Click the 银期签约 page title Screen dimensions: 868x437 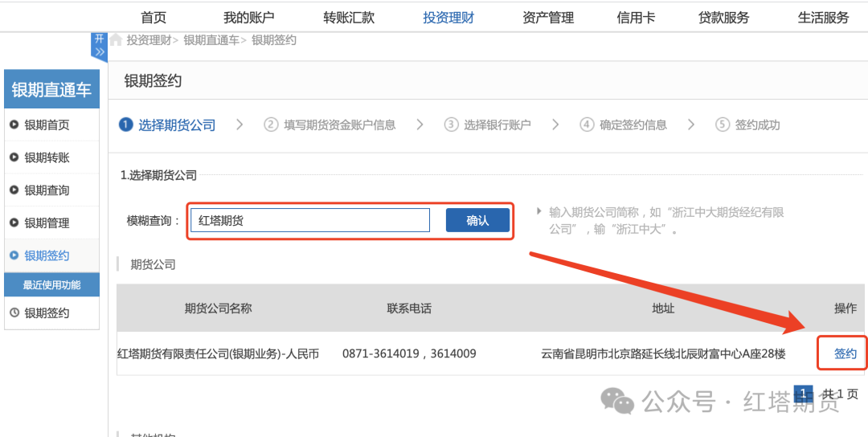153,81
